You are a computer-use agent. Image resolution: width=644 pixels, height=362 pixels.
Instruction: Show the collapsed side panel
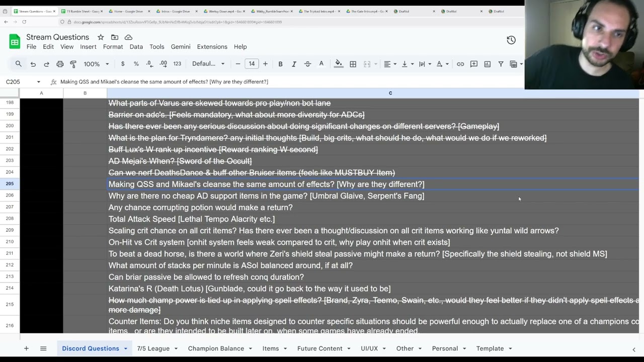633,349
